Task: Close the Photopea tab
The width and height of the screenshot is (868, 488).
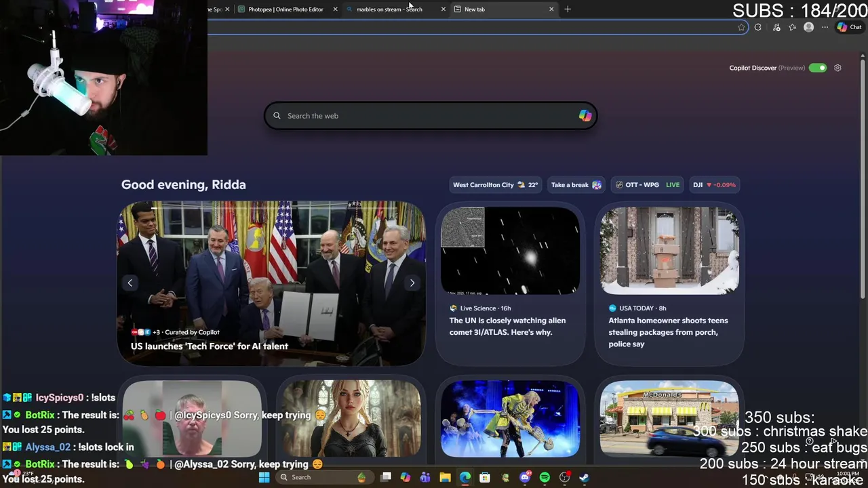Action: pos(335,9)
